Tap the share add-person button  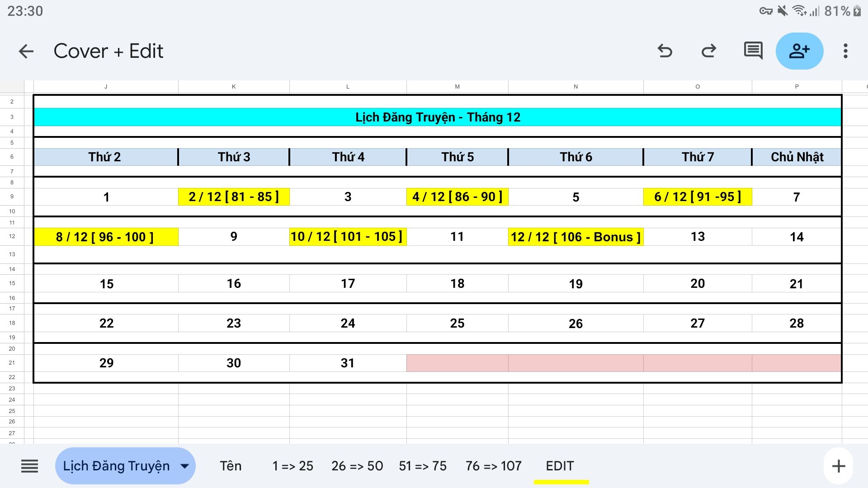coord(799,51)
